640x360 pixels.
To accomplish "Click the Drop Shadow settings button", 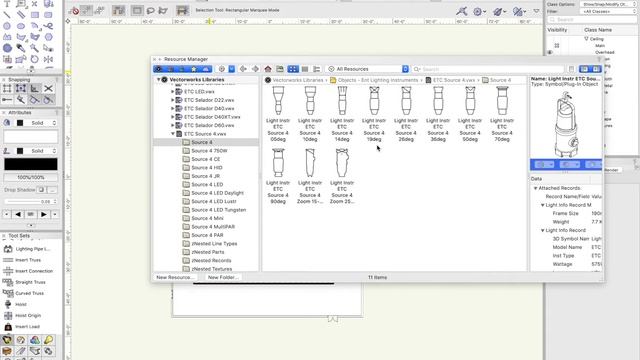I will click(52, 190).
